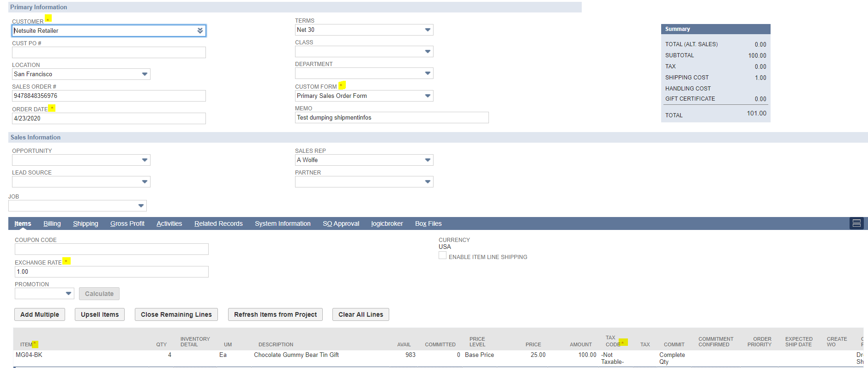Open the Location dropdown showing San Francisco
Image resolution: width=868 pixels, height=368 pixels.
145,74
